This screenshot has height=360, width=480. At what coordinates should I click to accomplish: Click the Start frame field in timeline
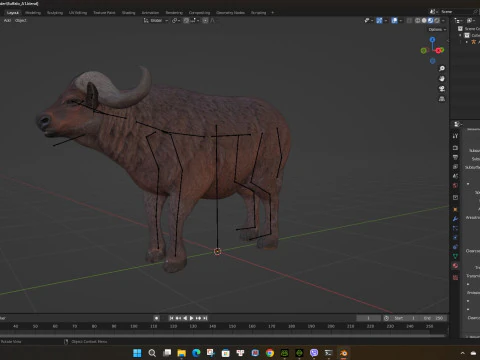[x=404, y=318]
